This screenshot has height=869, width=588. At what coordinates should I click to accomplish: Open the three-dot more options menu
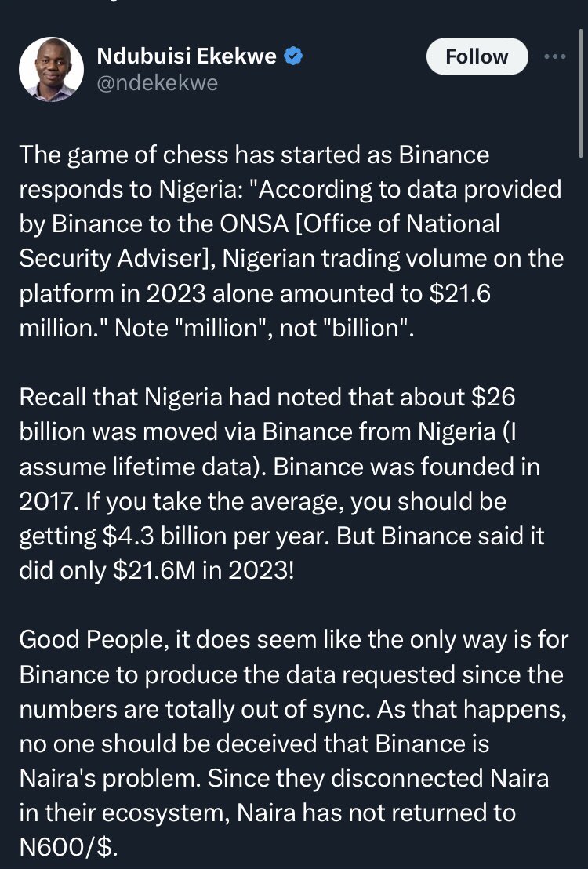(x=555, y=56)
